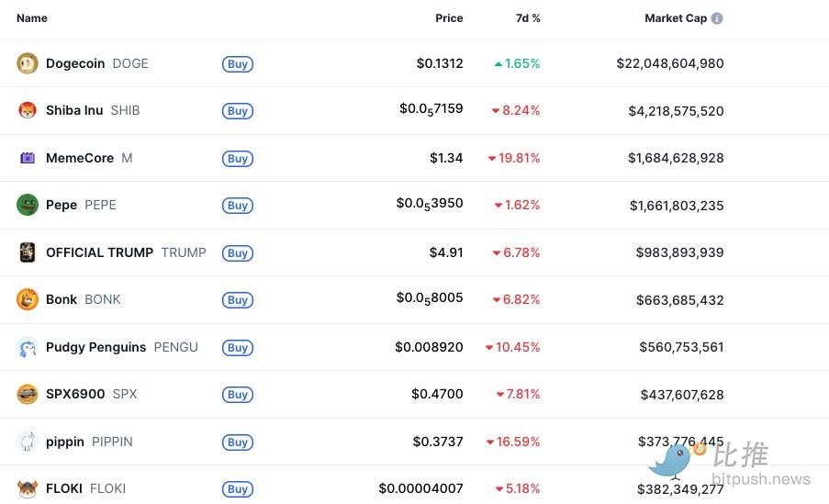
Task: Sort table by Price column header
Action: (x=449, y=18)
